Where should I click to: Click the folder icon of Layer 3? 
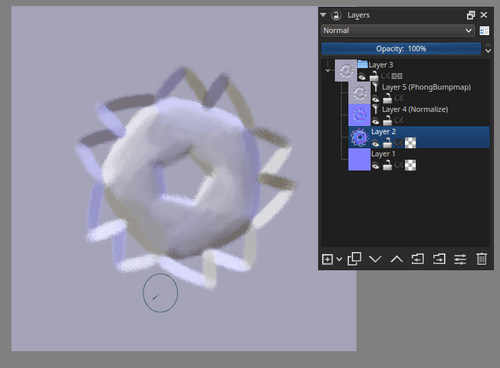pos(362,64)
